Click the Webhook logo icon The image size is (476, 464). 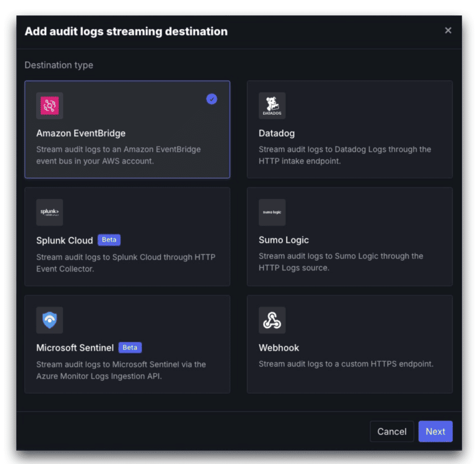[x=272, y=320]
